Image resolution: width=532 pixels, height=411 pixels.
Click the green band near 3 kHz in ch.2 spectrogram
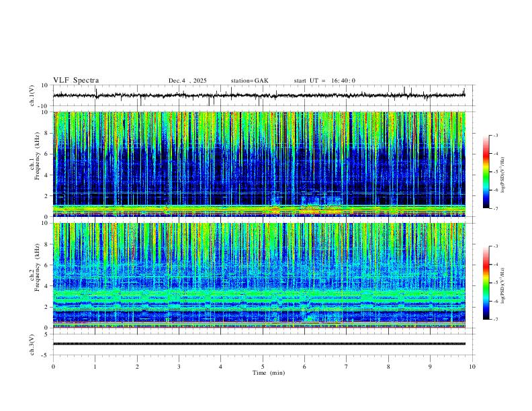click(x=259, y=293)
